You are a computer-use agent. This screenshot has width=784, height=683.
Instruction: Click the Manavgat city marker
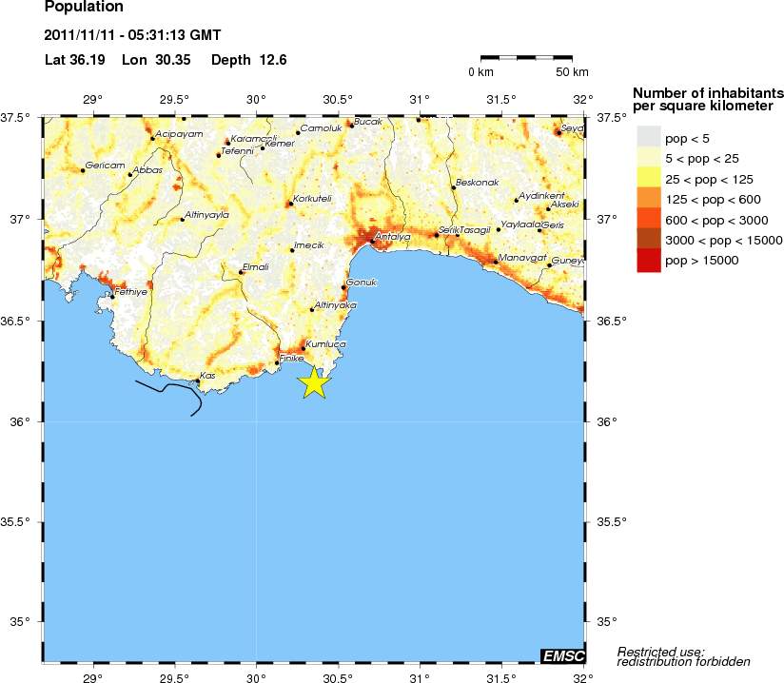click(495, 262)
